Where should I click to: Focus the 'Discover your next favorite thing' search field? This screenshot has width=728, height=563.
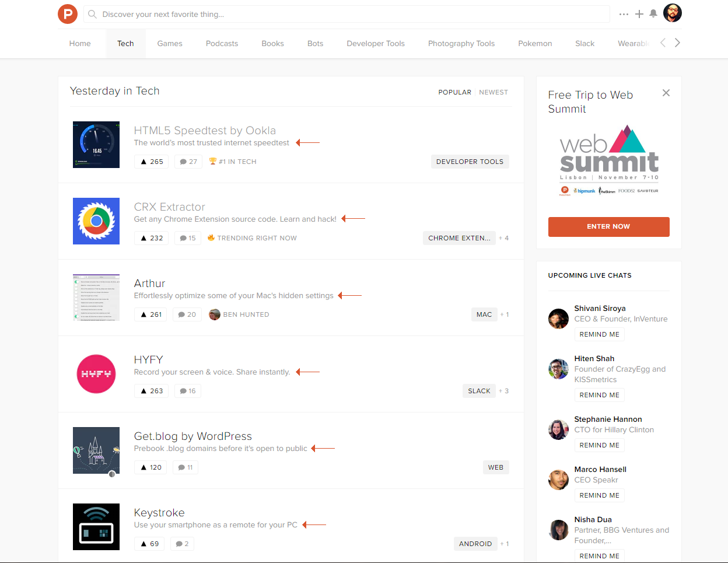(346, 14)
